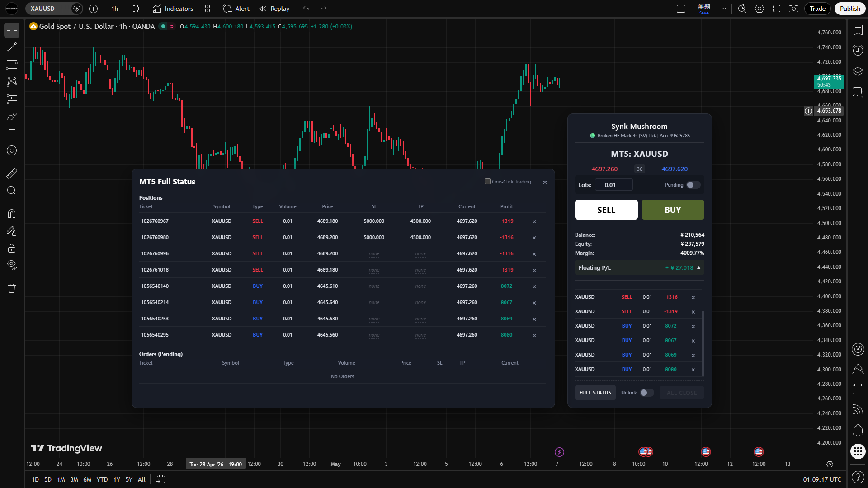Click the Lots input field

pos(613,185)
